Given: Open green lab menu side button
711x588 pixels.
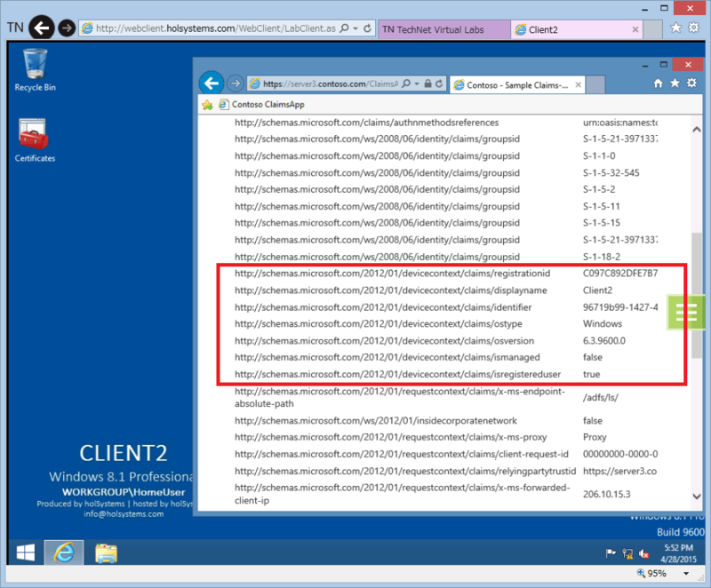Looking at the screenshot, I should 685,312.
